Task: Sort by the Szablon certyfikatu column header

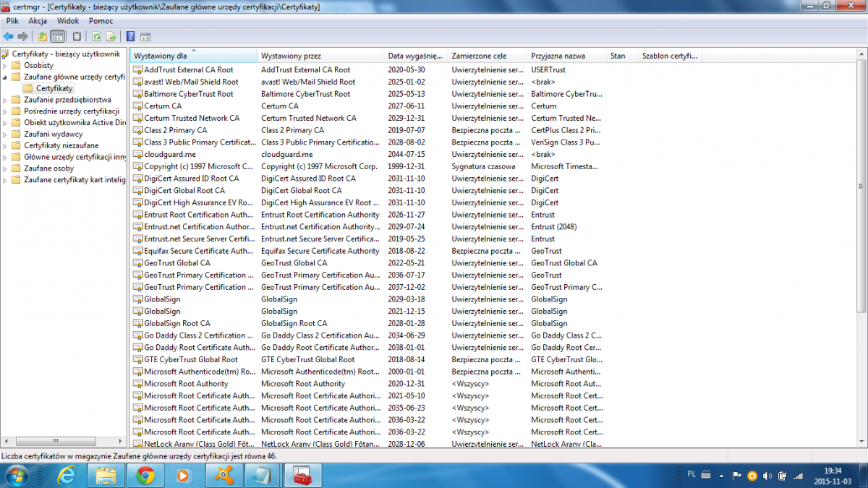Action: [670, 56]
